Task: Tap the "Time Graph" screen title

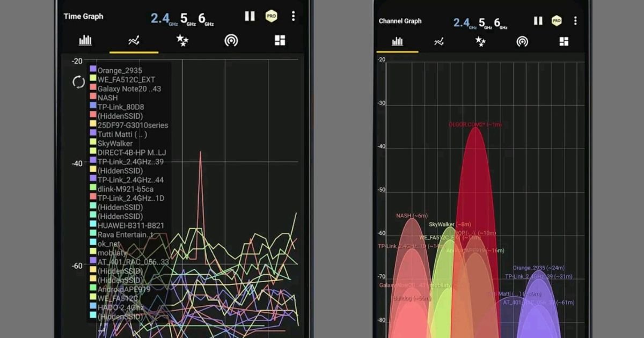Action: pos(84,16)
